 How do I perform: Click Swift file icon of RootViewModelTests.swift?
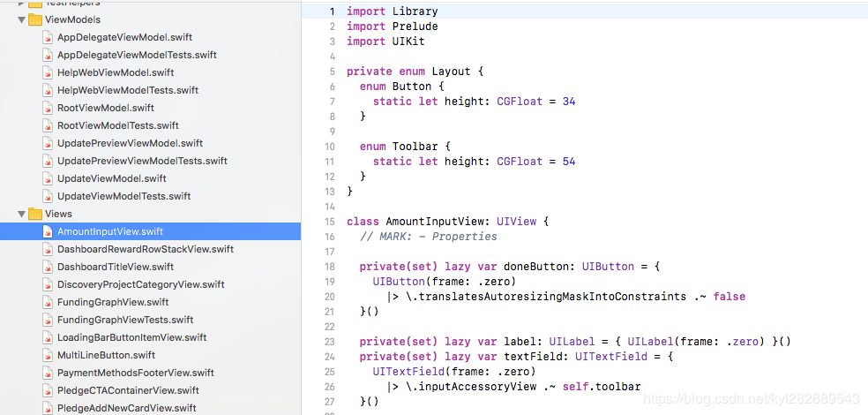pyautogui.click(x=49, y=125)
